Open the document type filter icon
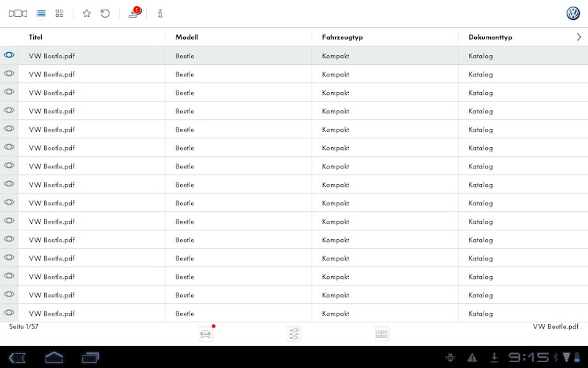Screen dimensions: 588x368 (x=382, y=334)
